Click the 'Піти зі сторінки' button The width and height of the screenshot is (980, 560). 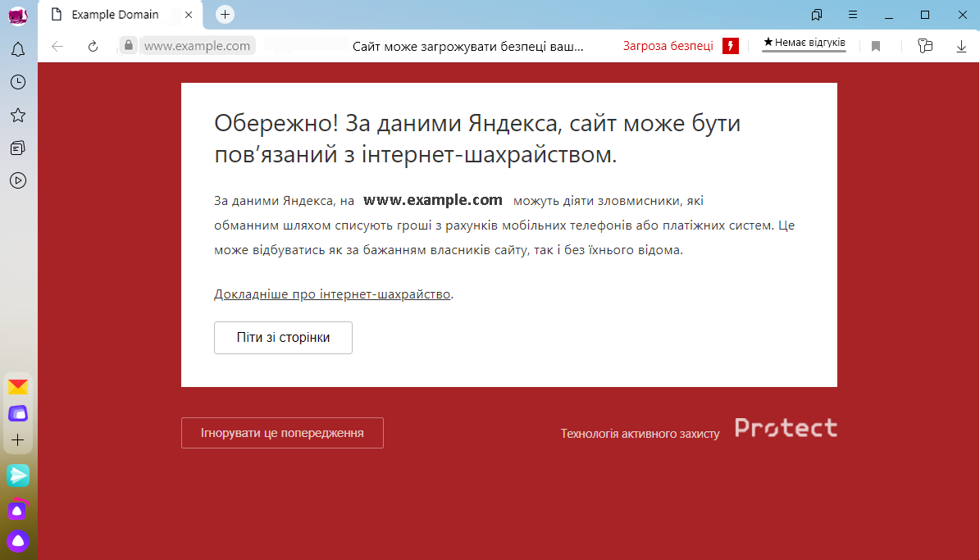pyautogui.click(x=283, y=338)
